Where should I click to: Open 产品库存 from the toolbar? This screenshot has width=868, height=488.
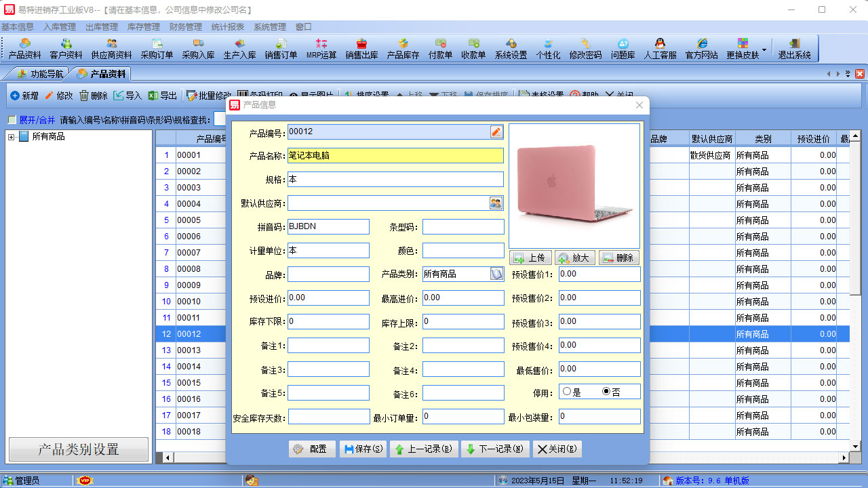click(x=403, y=48)
